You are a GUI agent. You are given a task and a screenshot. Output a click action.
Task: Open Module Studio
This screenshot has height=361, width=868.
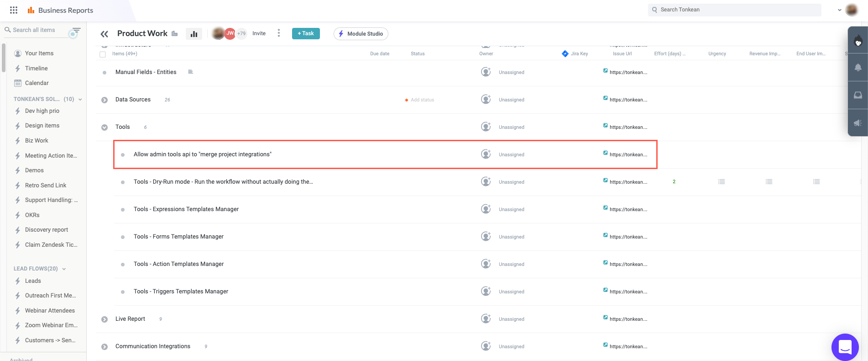(361, 34)
